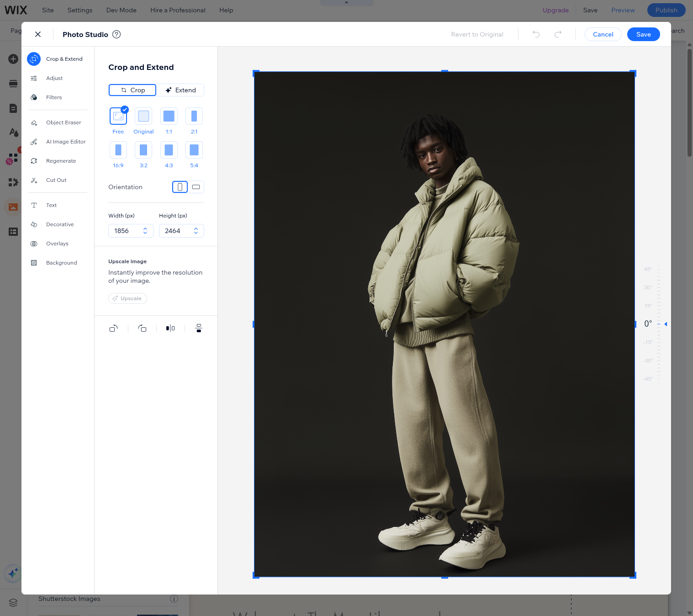Image resolution: width=693 pixels, height=616 pixels.
Task: Select the Original crop ratio
Action: point(143,116)
